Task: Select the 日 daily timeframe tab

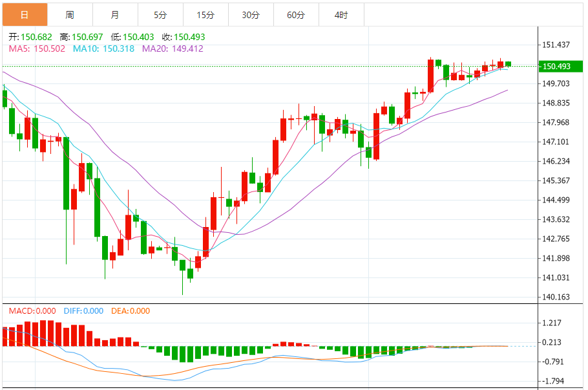Action: click(x=25, y=15)
